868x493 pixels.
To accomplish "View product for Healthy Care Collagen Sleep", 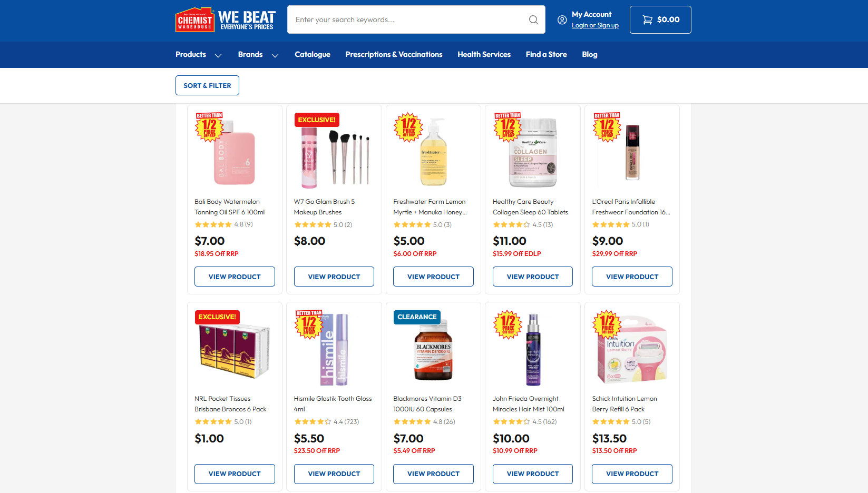I will [533, 277].
